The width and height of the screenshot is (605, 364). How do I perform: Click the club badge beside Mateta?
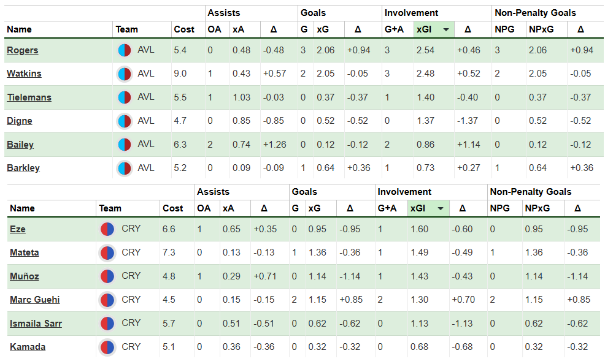coord(107,252)
